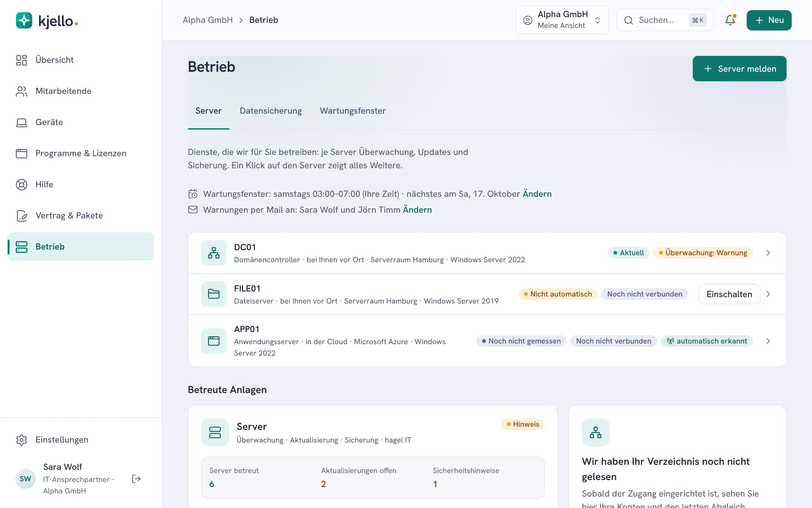812x508 pixels.
Task: Click the Server card icon under Betreute Anlagen
Action: click(x=215, y=432)
